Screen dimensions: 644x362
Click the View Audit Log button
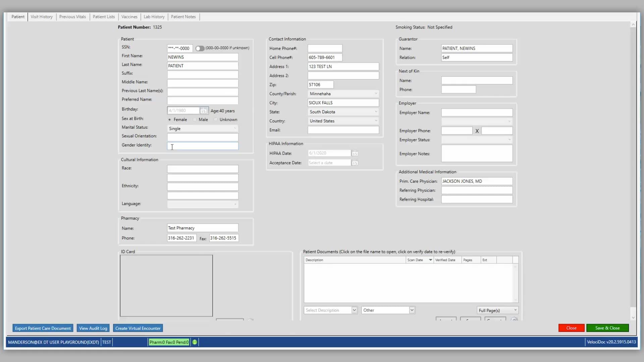[x=93, y=328]
